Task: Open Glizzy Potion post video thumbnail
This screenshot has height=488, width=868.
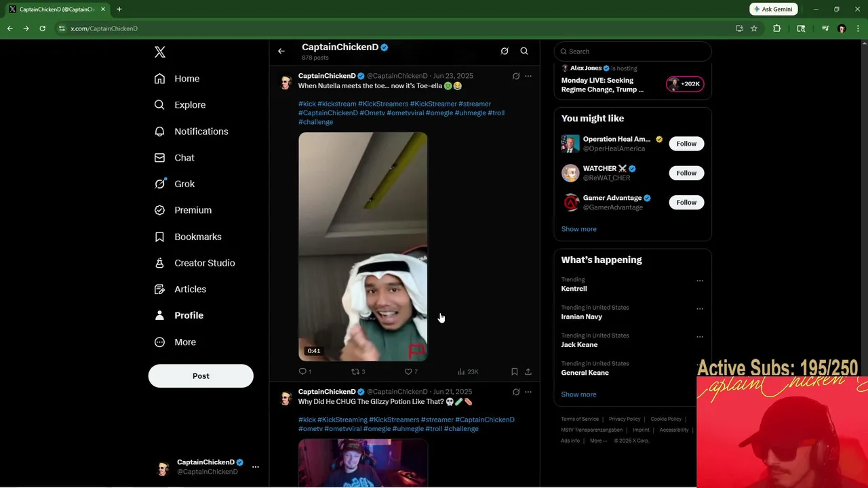Action: (363, 462)
